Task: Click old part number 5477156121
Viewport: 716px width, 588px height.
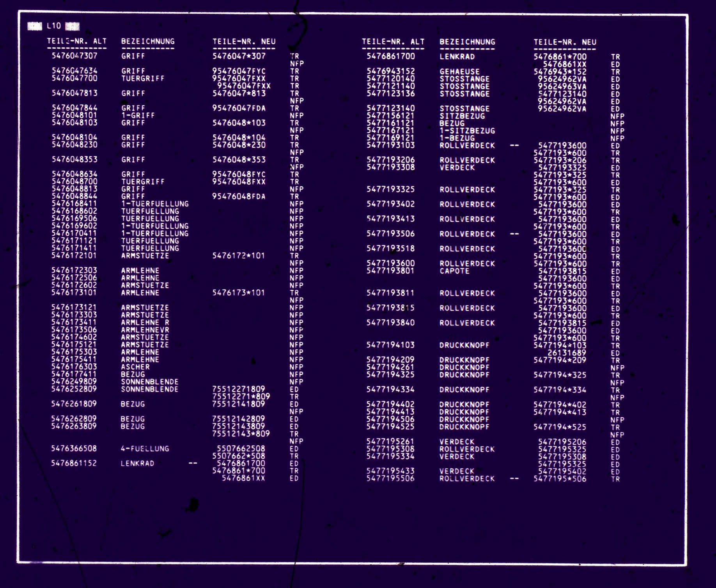Action: pos(391,116)
